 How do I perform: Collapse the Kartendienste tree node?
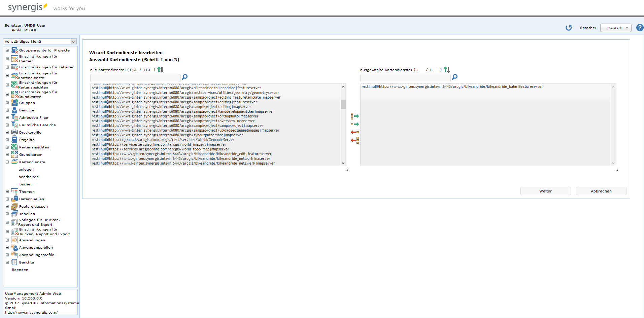tap(7, 162)
